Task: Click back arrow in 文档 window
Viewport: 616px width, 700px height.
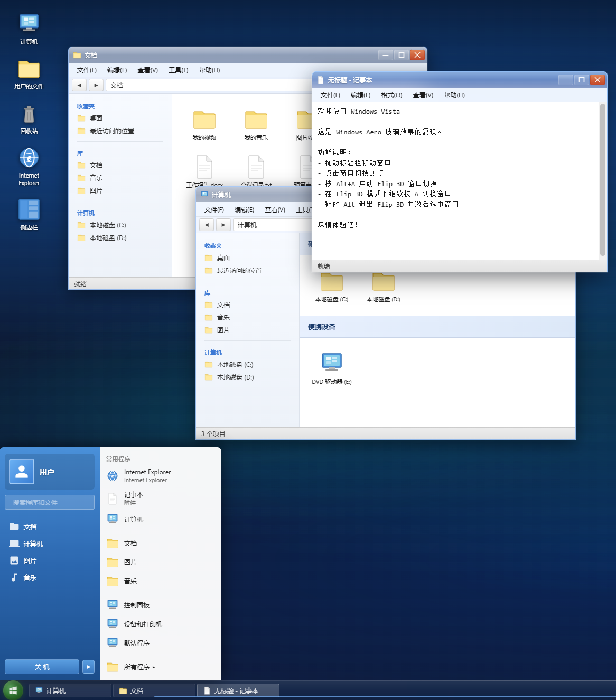Action: pyautogui.click(x=79, y=85)
